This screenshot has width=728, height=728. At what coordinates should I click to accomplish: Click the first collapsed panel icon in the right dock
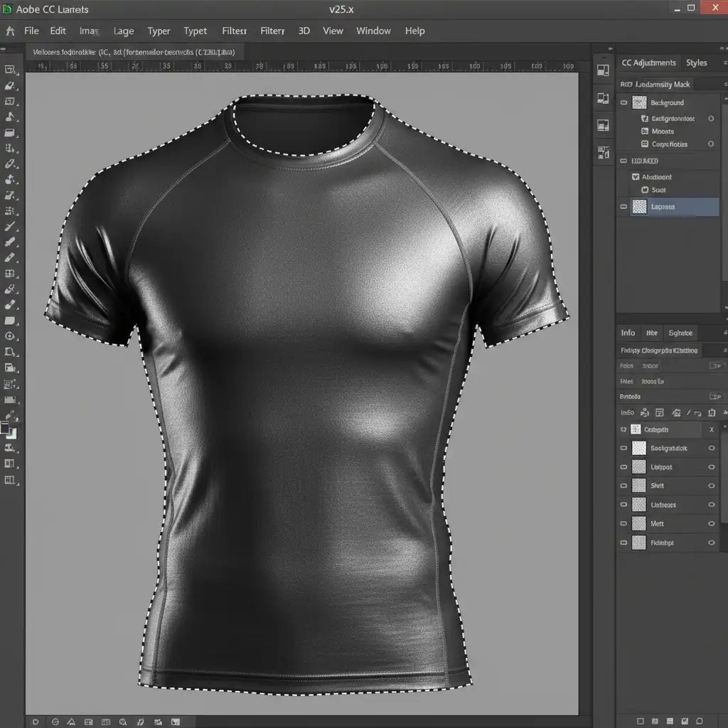pos(603,70)
